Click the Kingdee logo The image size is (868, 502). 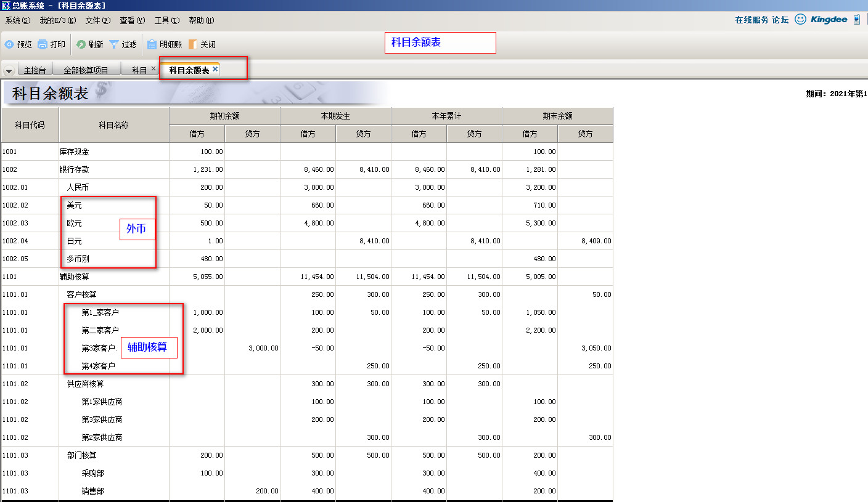(829, 20)
